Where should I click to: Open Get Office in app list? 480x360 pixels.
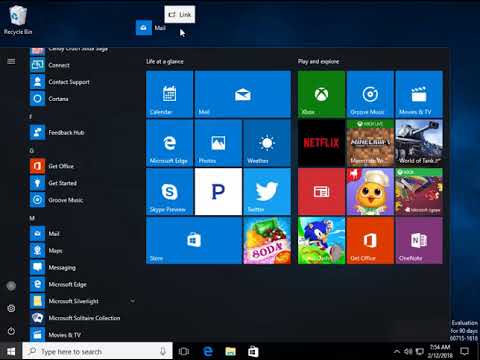tap(83, 166)
